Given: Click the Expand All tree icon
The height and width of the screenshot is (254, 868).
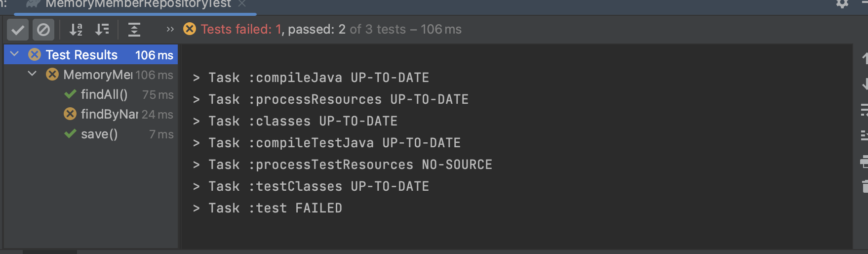Looking at the screenshot, I should point(134,30).
